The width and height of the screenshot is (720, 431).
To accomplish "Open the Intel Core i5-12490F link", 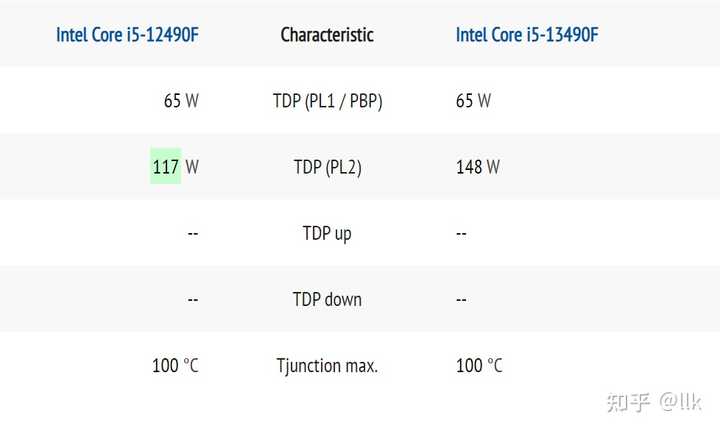I will (x=126, y=35).
